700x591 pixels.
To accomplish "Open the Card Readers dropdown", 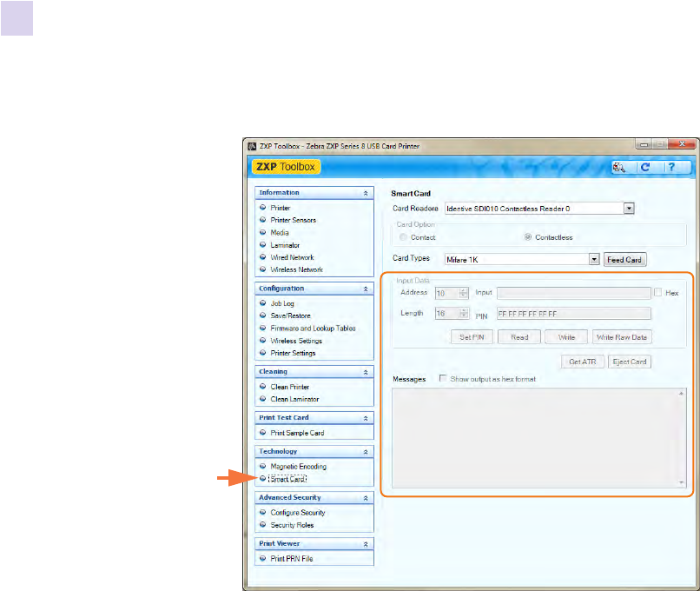I will pos(629,209).
